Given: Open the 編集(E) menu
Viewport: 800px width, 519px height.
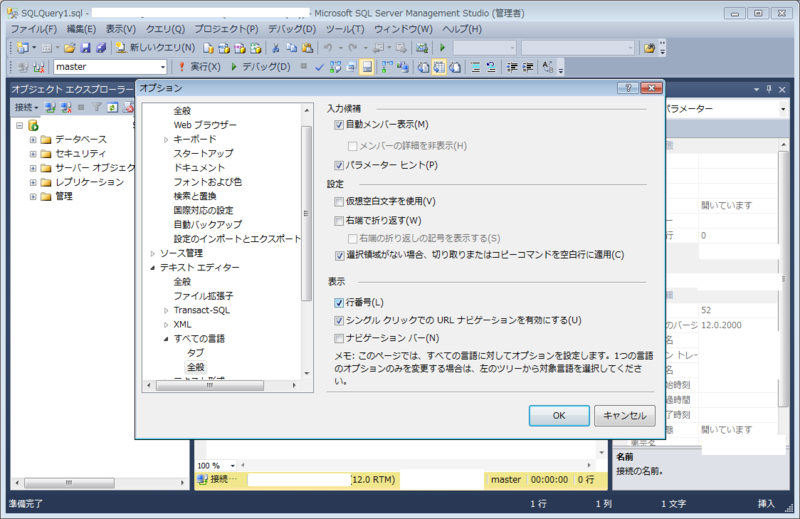Looking at the screenshot, I should point(81,29).
